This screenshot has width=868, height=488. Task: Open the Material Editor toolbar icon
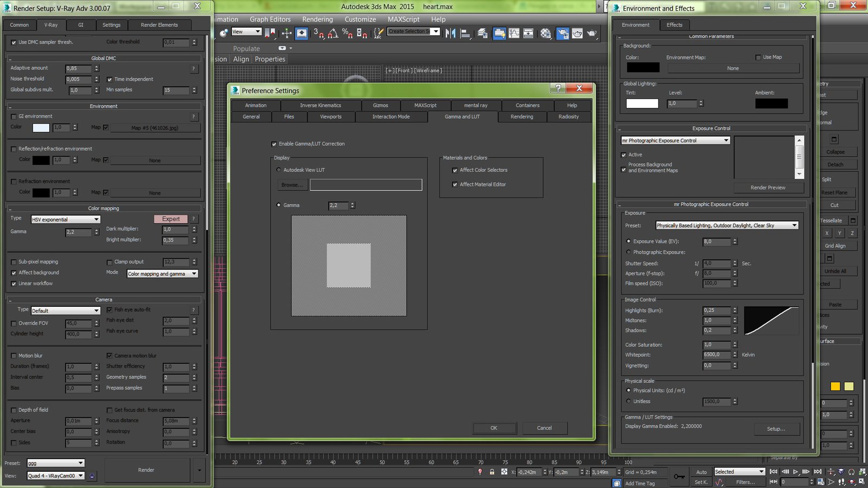click(546, 34)
